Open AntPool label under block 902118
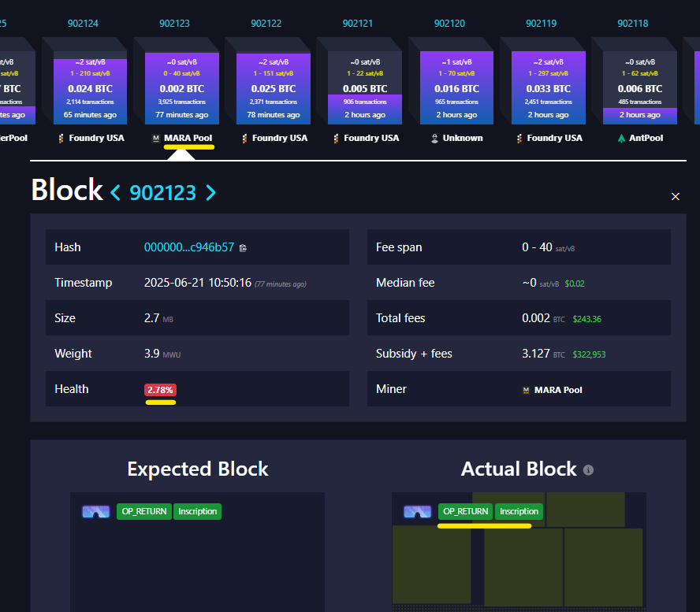Screen dimensions: 700x612 (x=646, y=139)
